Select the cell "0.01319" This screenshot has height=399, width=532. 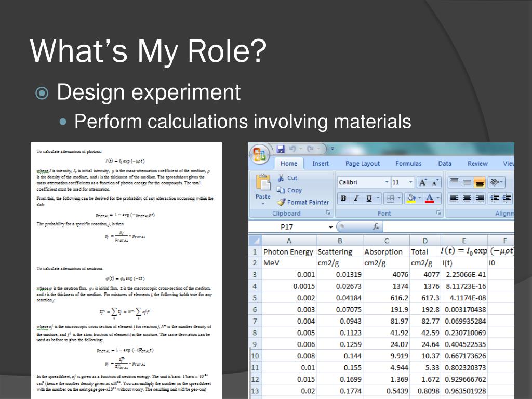340,274
